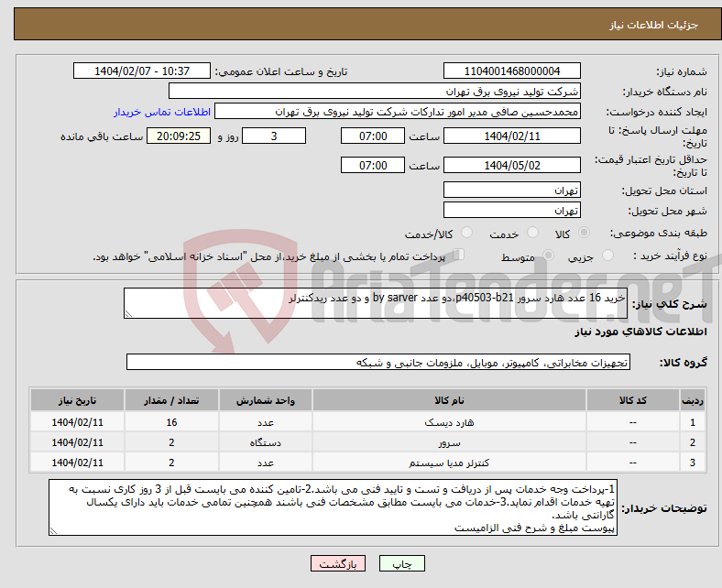The width and height of the screenshot is (722, 588).
Task: Click the buyer organization name field
Action: 375,92
